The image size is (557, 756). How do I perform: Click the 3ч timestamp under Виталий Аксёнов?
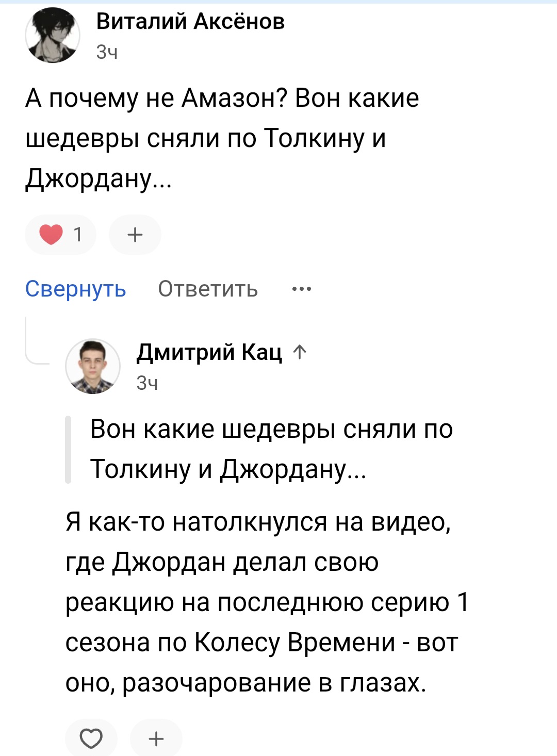(107, 52)
